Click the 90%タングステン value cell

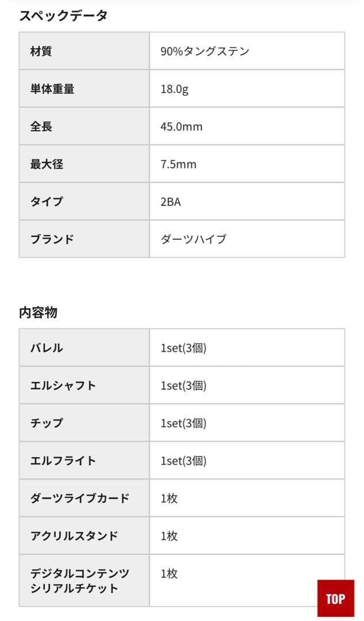click(204, 51)
